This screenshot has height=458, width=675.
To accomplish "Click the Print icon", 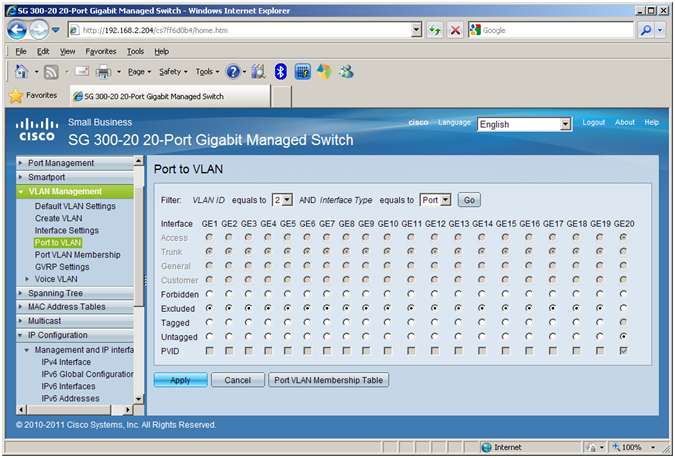I will coord(103,72).
